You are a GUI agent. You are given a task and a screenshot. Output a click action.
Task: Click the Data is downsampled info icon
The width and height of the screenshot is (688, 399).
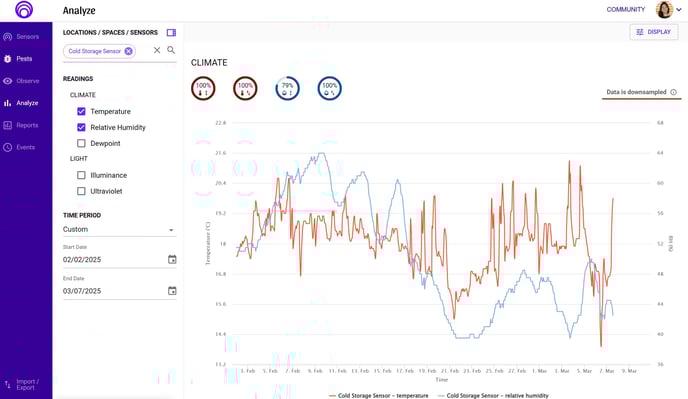pyautogui.click(x=674, y=92)
